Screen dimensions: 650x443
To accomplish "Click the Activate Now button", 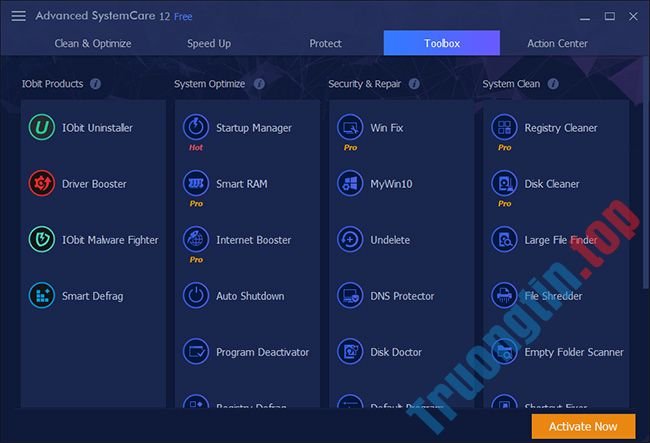I will [583, 426].
